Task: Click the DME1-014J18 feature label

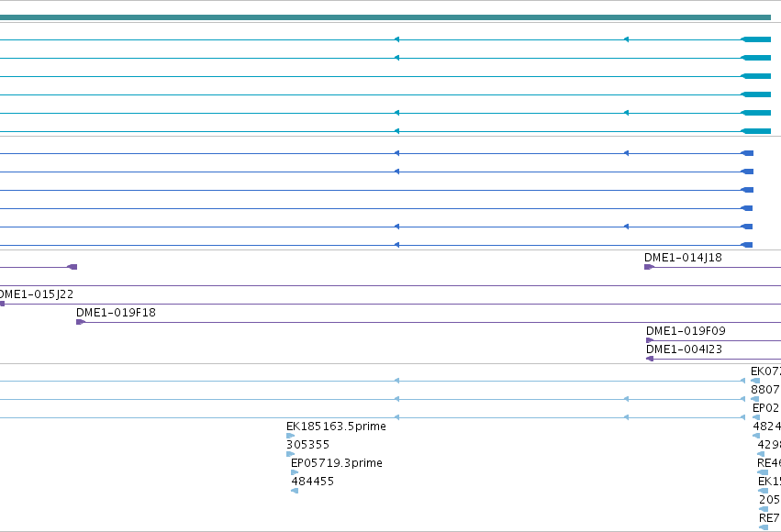Action: 683,258
